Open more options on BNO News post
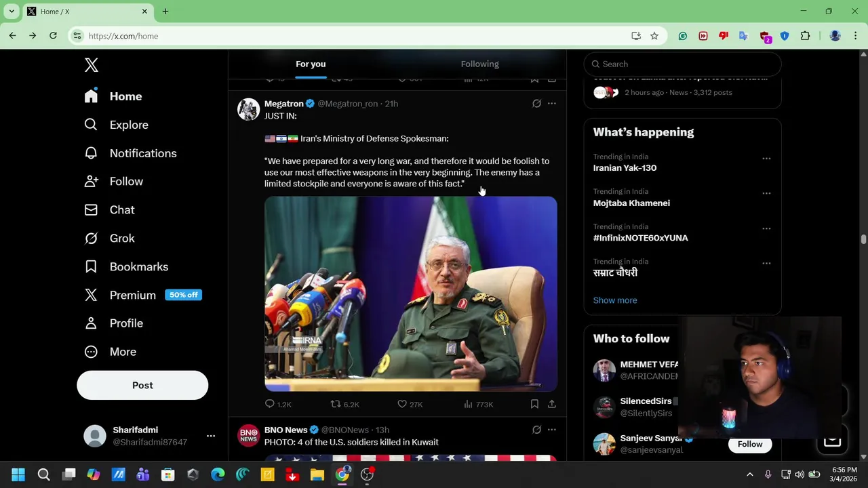This screenshot has height=488, width=868. click(552, 430)
